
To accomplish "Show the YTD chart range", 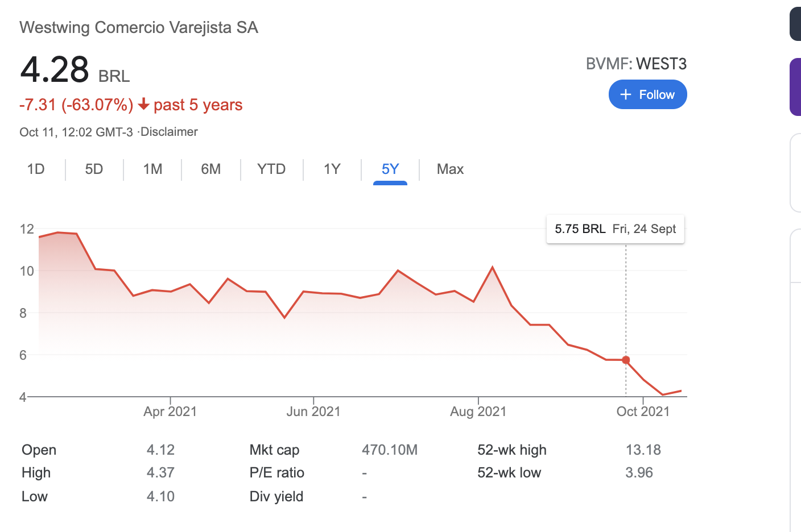I will coord(271,169).
